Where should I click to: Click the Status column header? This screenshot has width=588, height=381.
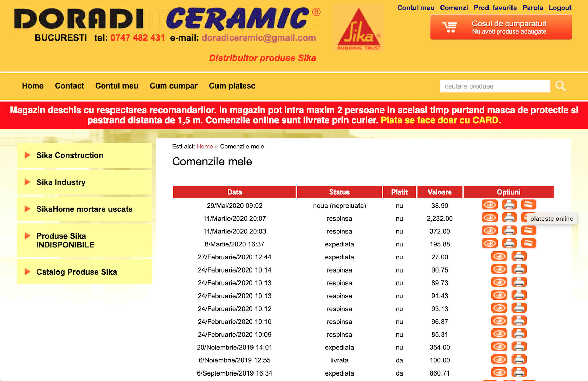339,192
